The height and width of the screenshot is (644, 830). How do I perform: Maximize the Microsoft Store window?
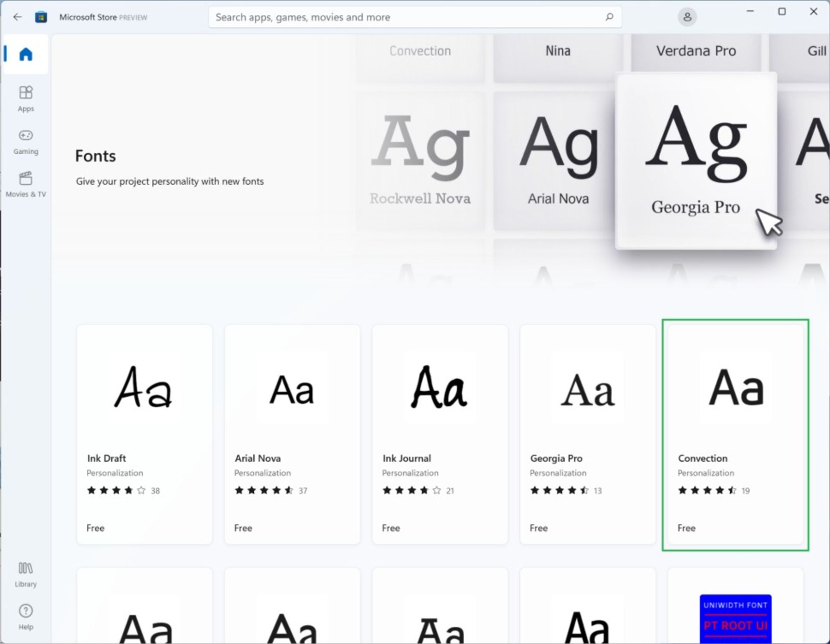(x=782, y=12)
